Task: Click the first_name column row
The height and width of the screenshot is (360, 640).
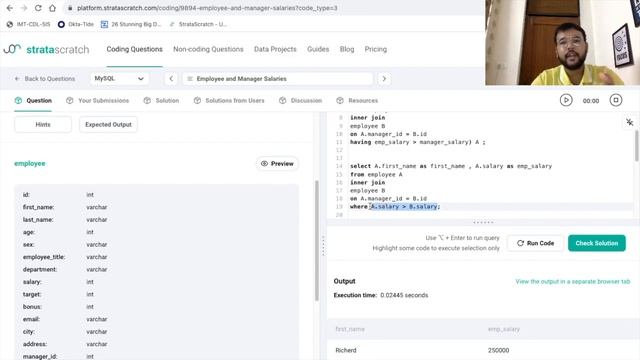Action: (157, 207)
